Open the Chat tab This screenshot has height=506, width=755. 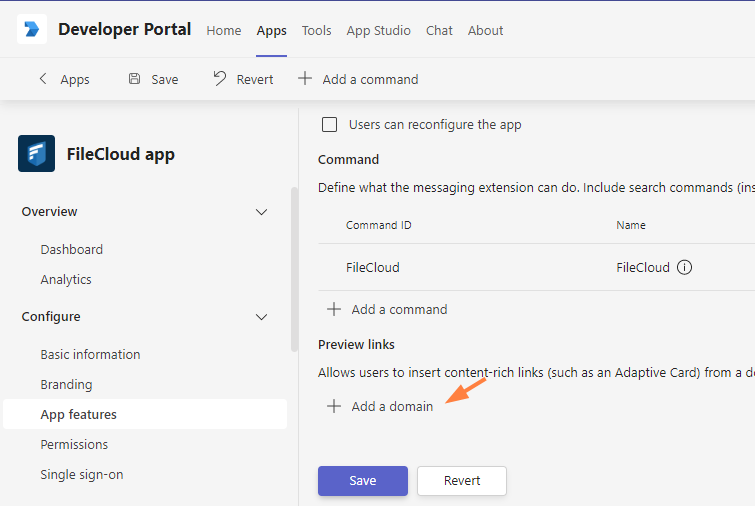[x=439, y=30]
